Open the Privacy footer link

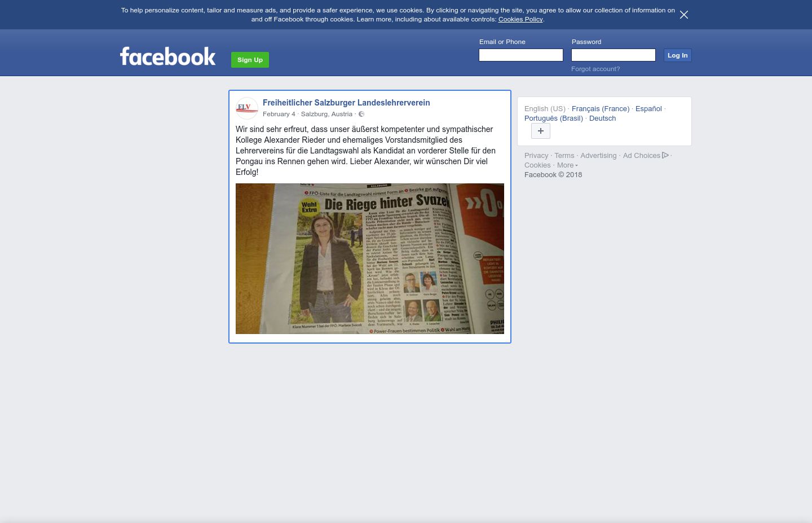tap(536, 156)
